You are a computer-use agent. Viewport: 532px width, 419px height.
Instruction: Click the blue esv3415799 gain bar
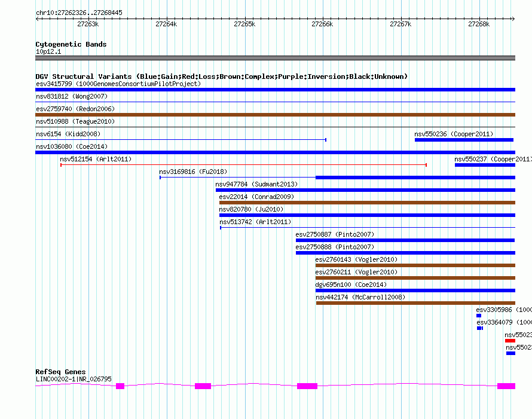coord(275,90)
